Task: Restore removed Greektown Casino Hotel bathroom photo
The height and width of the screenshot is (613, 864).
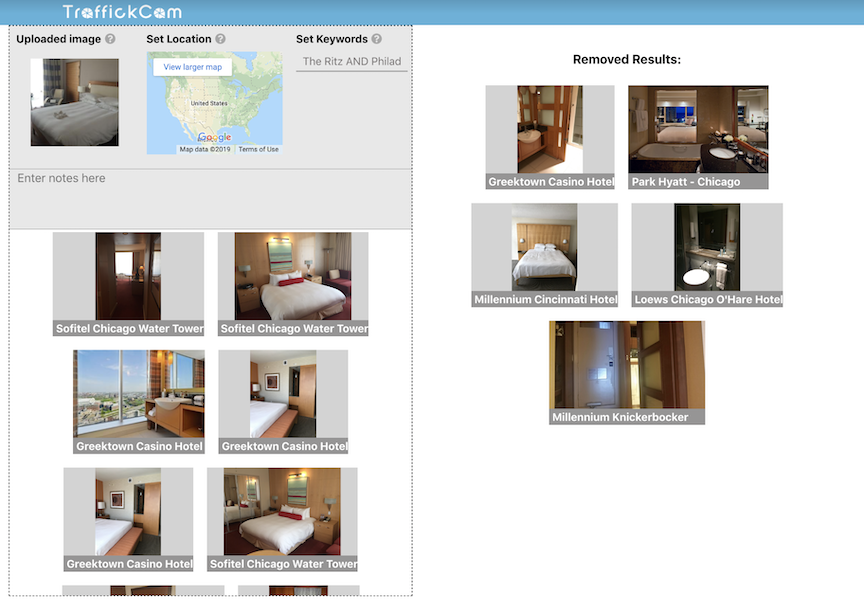Action: tap(550, 137)
